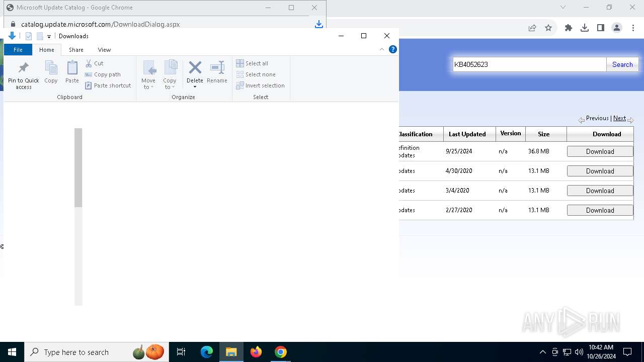Open taskbar clock showing 10:42 AM
This screenshot has height=362, width=644.
coord(602,352)
